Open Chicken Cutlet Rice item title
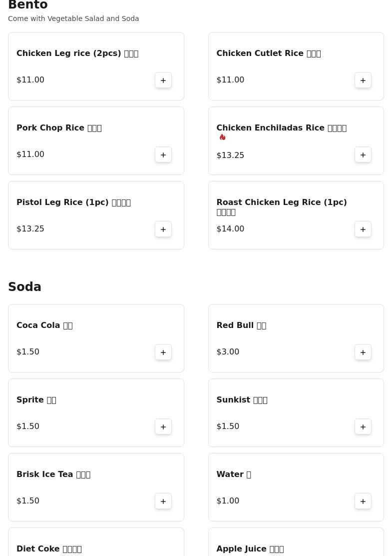Viewport: 392px width, 556px height. tap(268, 53)
